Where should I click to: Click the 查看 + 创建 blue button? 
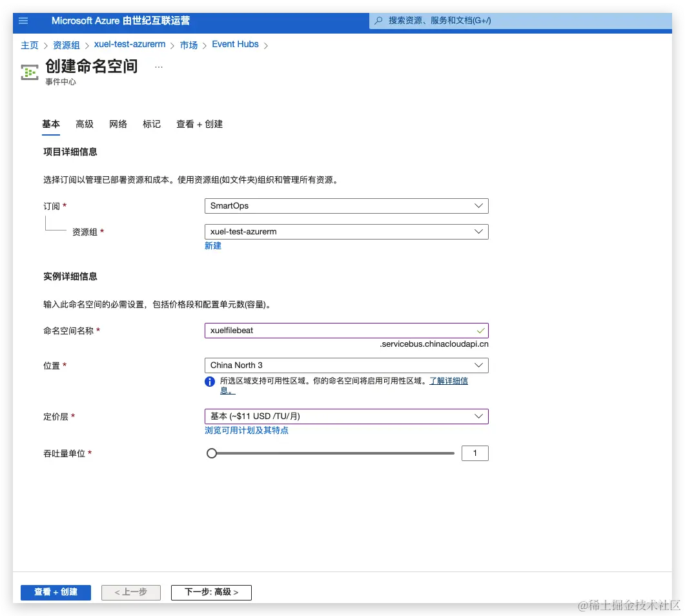[x=56, y=592]
